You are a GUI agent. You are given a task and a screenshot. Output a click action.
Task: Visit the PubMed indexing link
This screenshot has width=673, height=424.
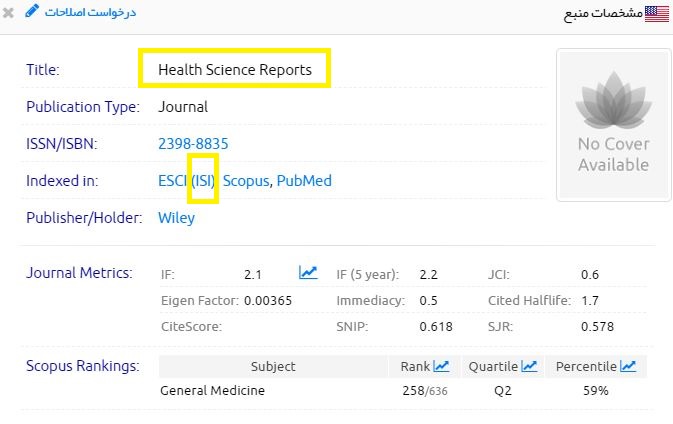point(304,181)
